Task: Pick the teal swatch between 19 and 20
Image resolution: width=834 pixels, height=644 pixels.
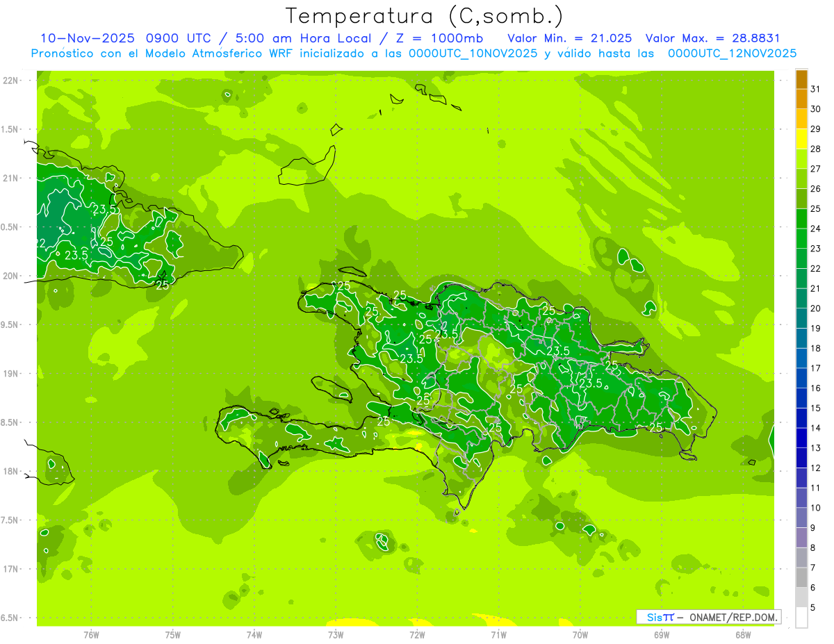Action: pyautogui.click(x=801, y=318)
